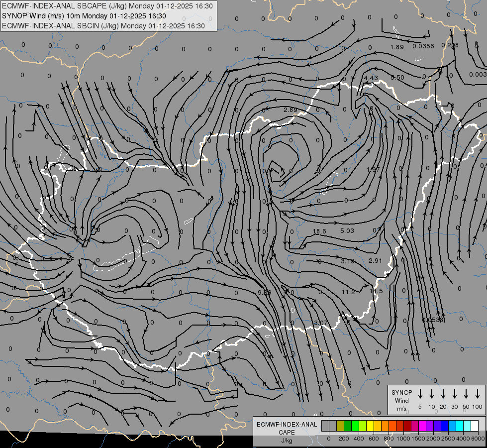Viewport: 487px width, 448px height.
Task: Pick the pure yellow CAPE legend swatch
Action: tap(370, 426)
